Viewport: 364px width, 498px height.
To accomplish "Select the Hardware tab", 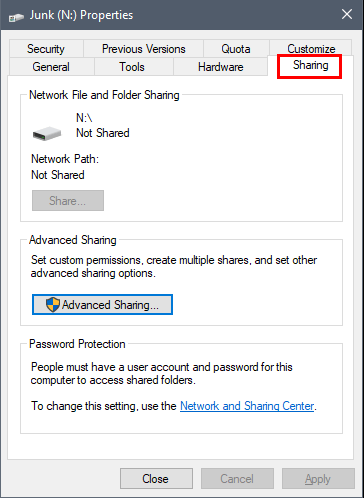I will point(220,67).
